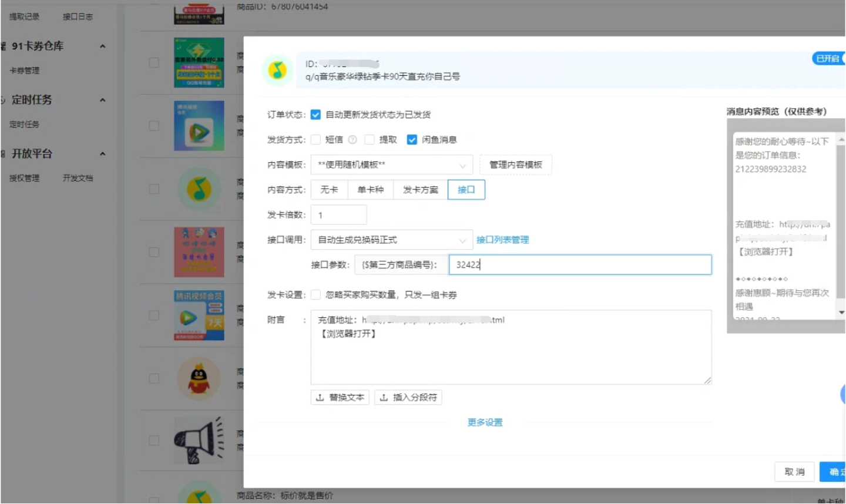Click the QQ penguin product icon

(199, 378)
